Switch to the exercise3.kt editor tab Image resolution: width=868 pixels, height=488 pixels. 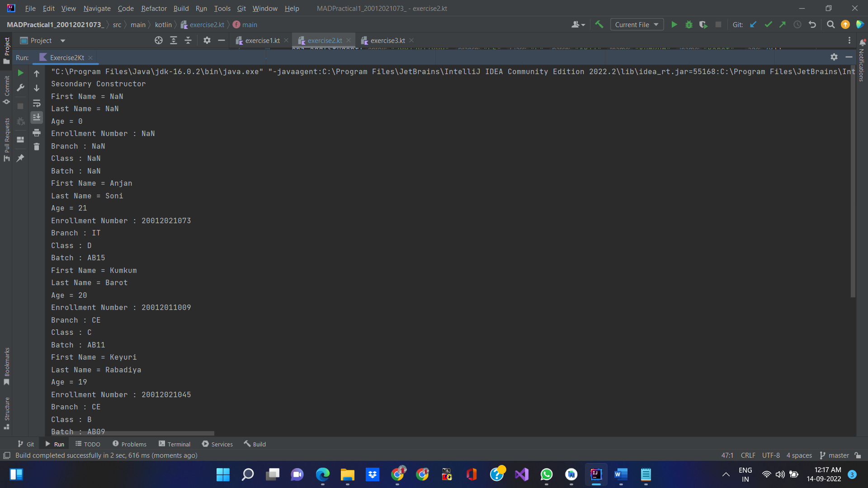[x=387, y=40]
